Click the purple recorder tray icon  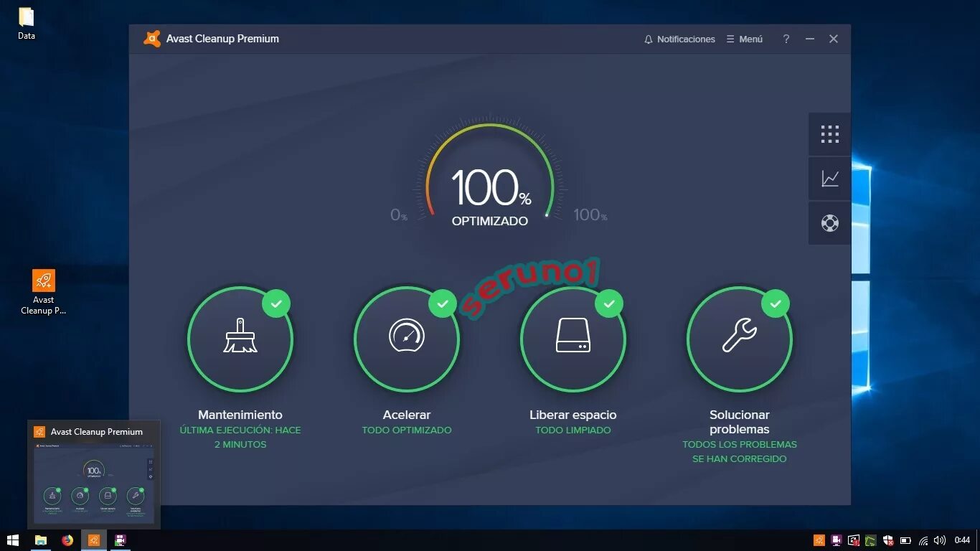(x=837, y=540)
